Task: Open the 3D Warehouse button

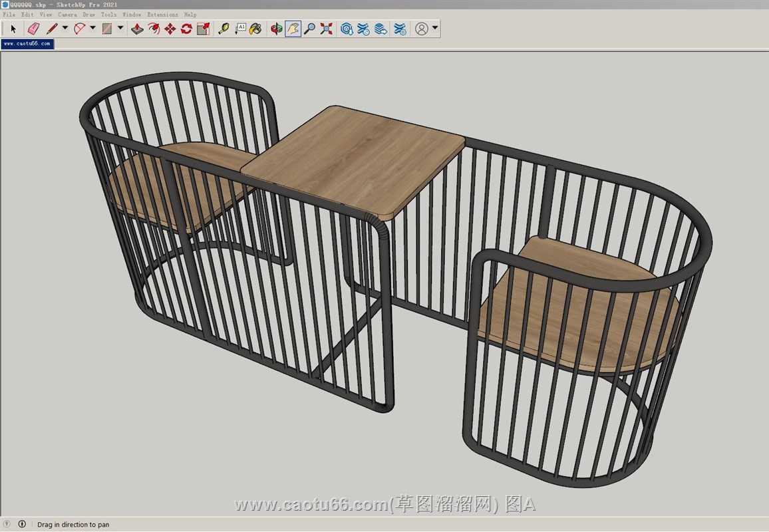Action: coord(347,29)
